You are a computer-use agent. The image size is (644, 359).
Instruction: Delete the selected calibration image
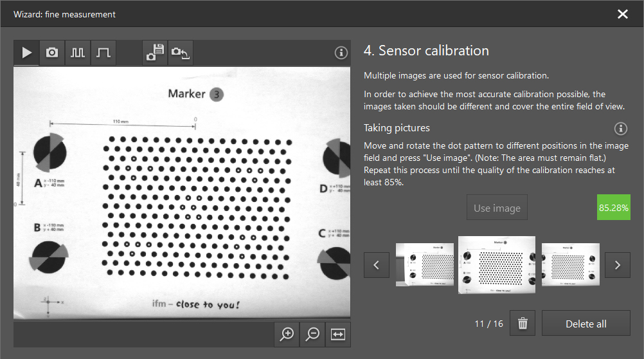523,324
